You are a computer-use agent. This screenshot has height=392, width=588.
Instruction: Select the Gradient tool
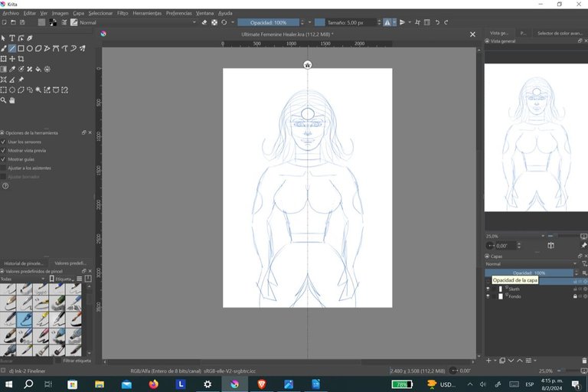point(3,70)
